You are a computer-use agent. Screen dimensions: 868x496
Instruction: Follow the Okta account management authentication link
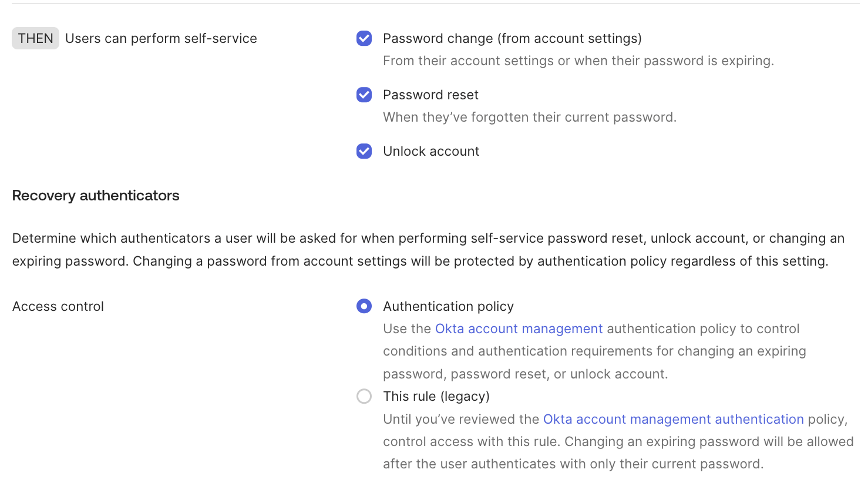click(673, 419)
